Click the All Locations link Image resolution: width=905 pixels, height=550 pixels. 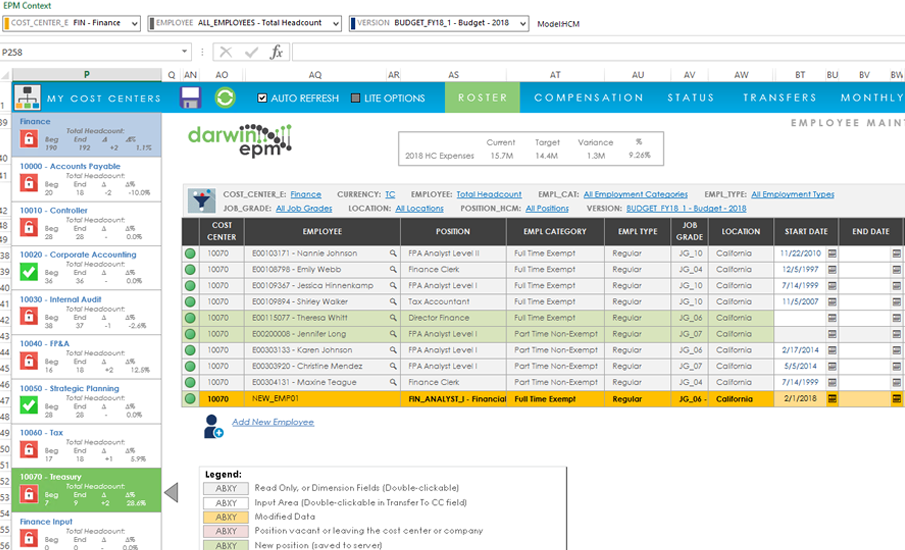420,208
